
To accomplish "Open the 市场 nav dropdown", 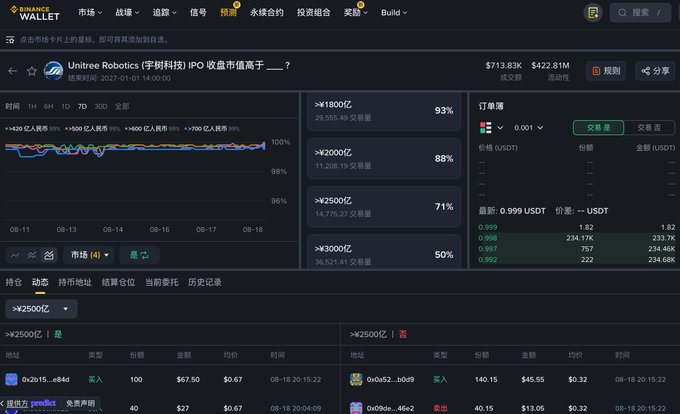I will click(x=90, y=13).
